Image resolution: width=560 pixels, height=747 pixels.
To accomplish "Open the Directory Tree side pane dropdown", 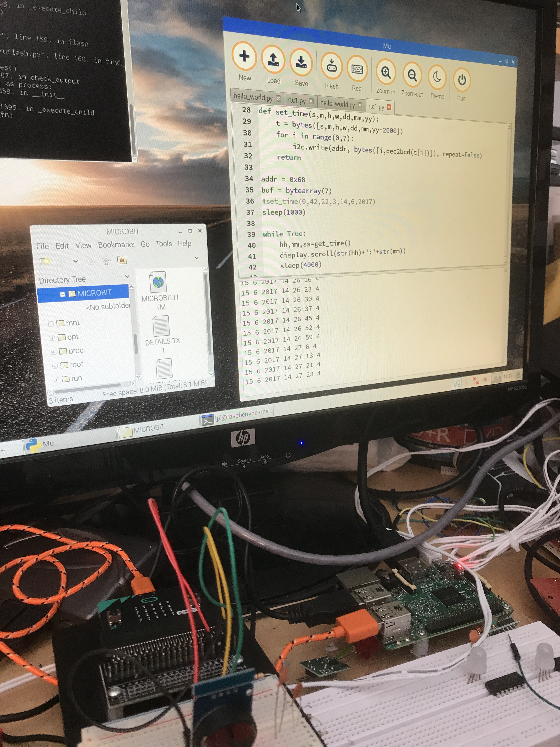I will [127, 276].
